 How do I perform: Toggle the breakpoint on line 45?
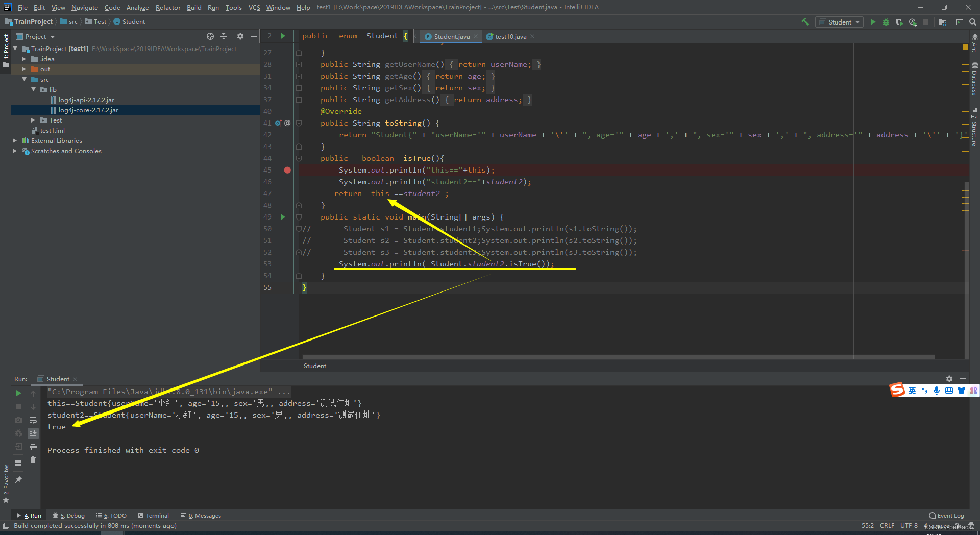pyautogui.click(x=287, y=170)
